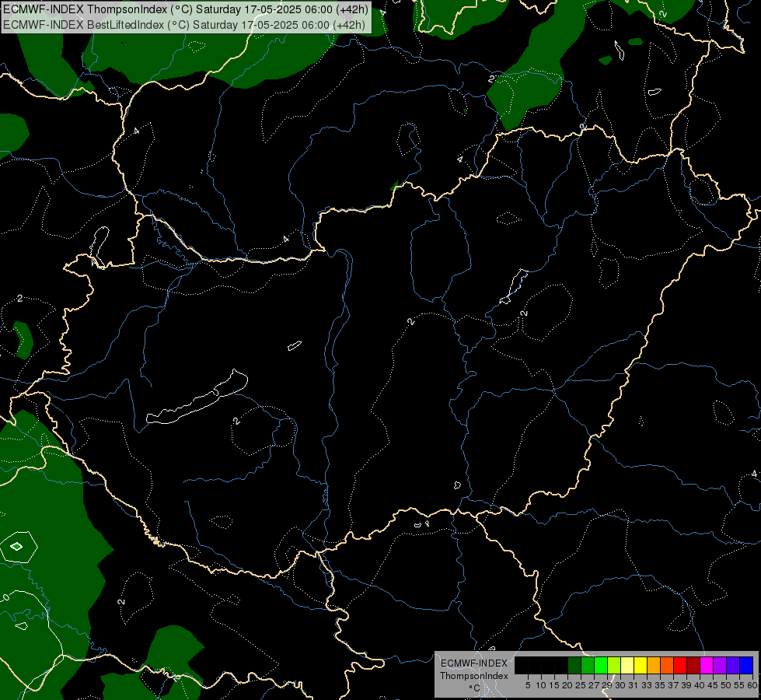Click the legend scale value 45

[x=713, y=685]
